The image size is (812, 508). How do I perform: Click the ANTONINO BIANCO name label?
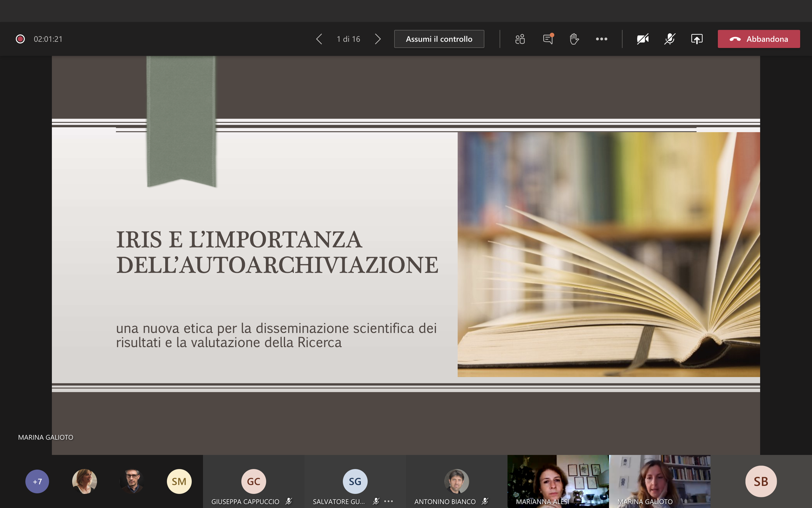445,501
